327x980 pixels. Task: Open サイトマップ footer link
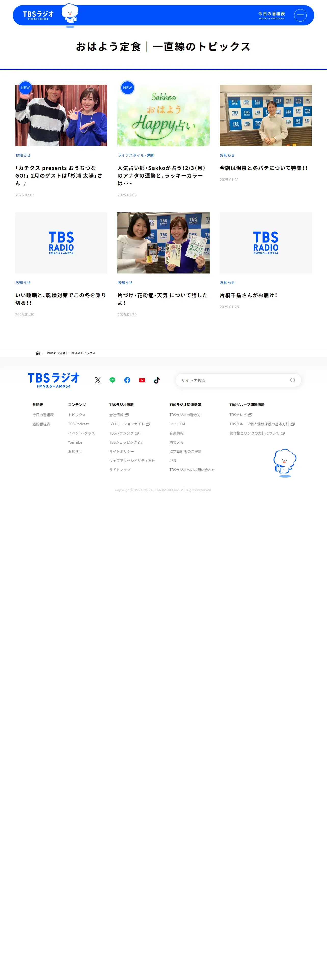120,470
